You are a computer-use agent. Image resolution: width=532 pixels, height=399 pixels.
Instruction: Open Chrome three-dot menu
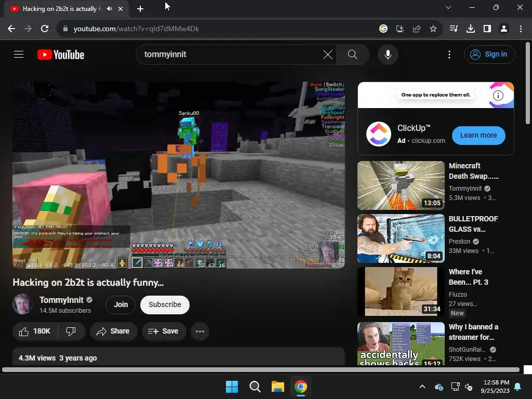coord(521,29)
